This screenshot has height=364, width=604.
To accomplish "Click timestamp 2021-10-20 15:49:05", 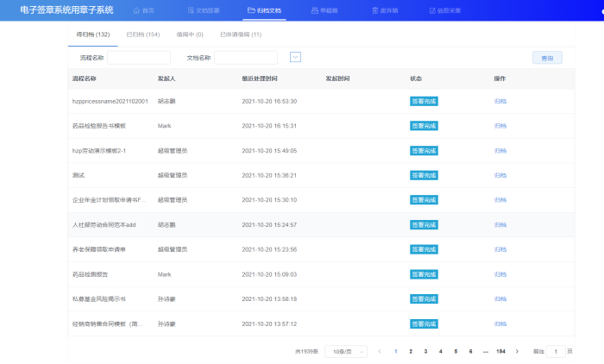I will pos(269,151).
